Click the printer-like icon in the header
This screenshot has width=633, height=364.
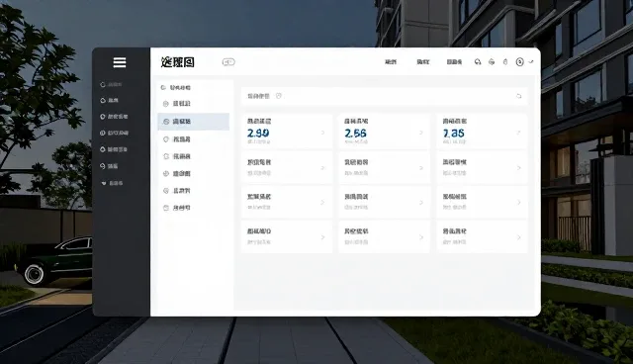click(492, 62)
